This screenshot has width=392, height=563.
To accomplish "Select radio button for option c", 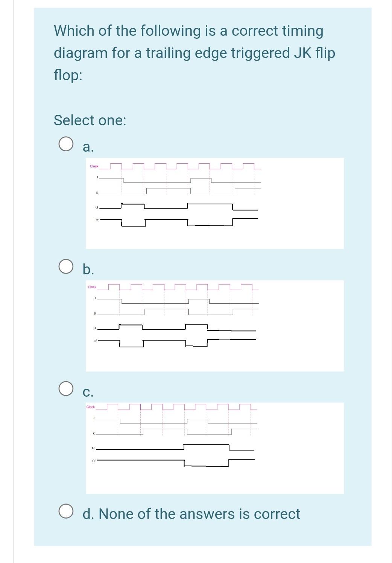I will (65, 388).
